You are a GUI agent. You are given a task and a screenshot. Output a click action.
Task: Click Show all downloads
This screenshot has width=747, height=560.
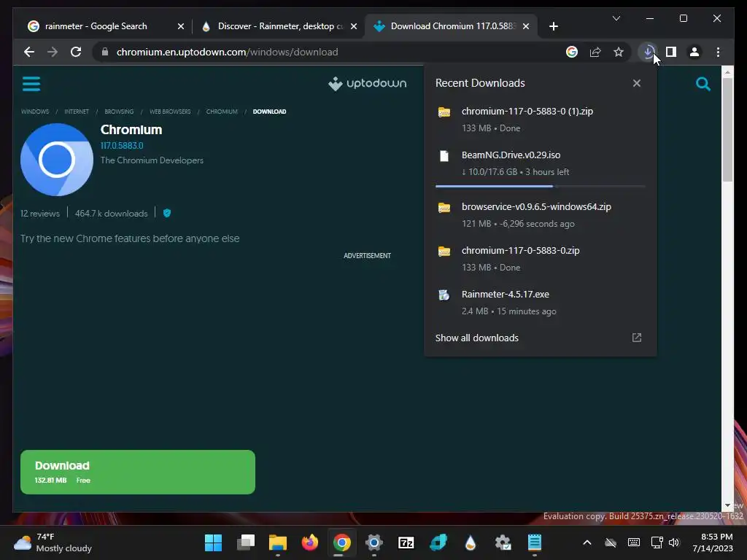coord(477,338)
